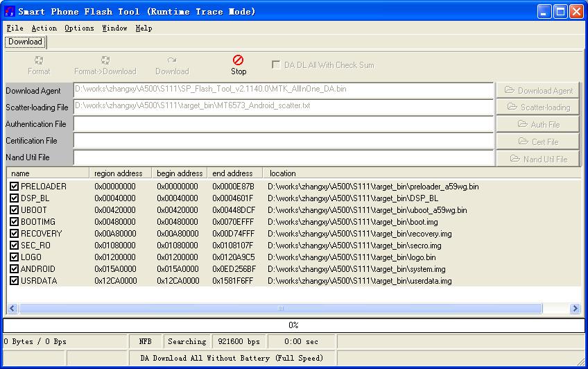Click the 'region address' column header

[120, 173]
